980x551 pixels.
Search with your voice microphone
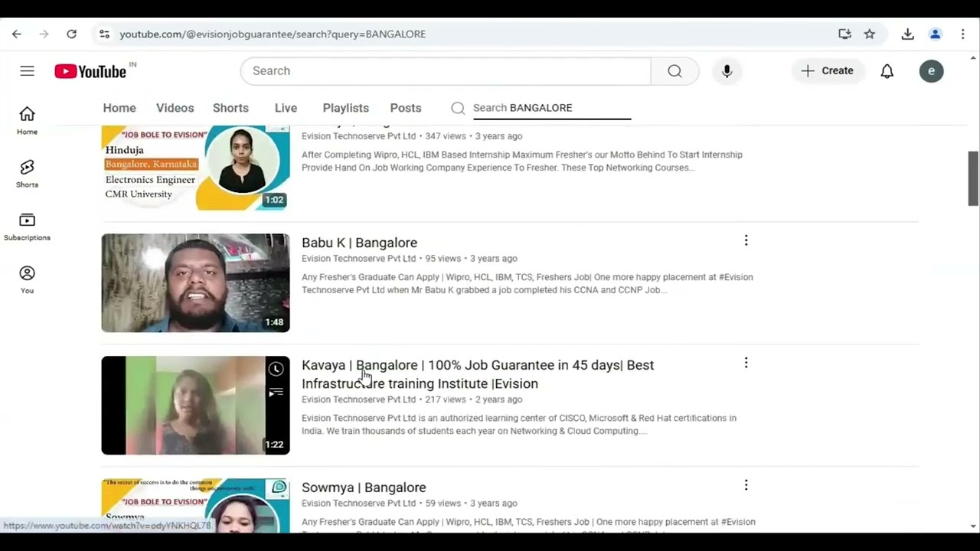tap(727, 71)
